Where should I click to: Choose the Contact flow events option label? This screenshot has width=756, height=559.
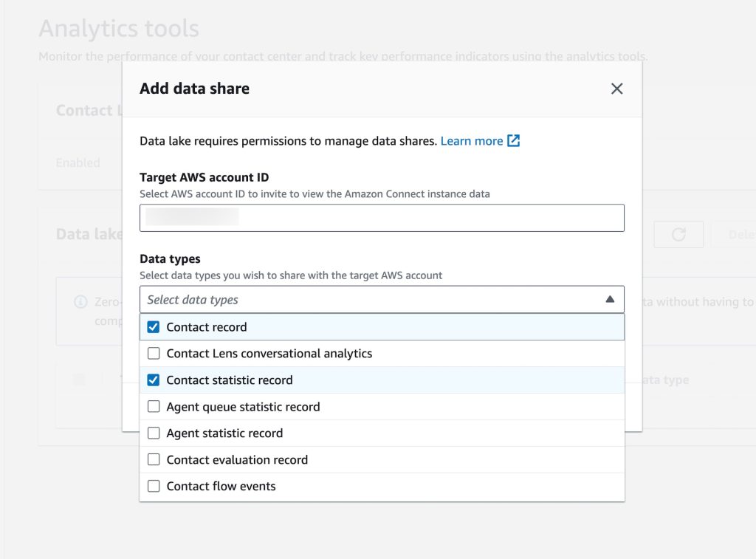tap(221, 487)
